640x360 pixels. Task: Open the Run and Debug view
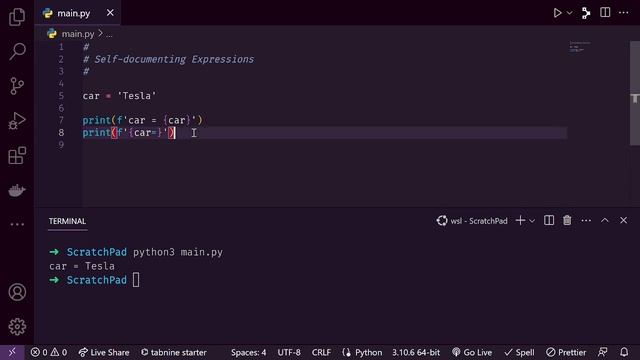pyautogui.click(x=17, y=121)
